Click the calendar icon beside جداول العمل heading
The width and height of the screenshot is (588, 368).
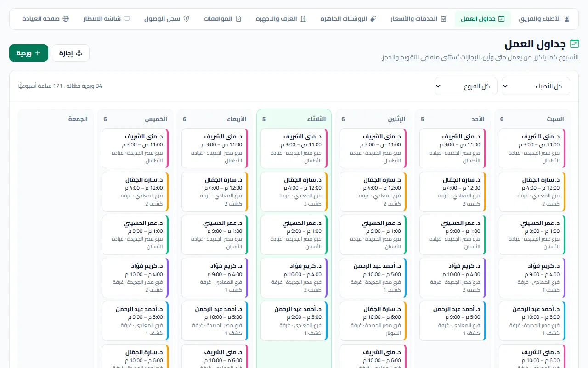pos(574,44)
